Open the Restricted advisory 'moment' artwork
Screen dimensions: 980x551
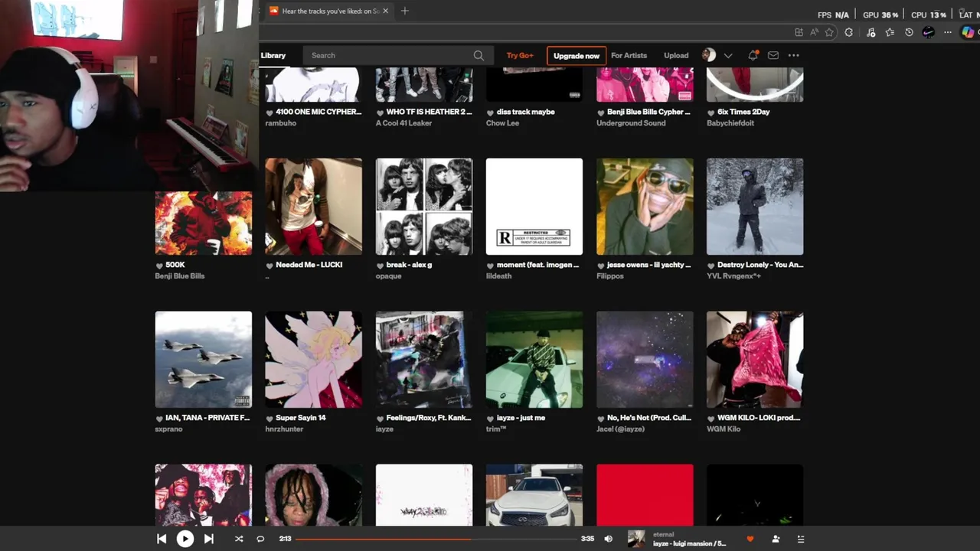pos(534,207)
